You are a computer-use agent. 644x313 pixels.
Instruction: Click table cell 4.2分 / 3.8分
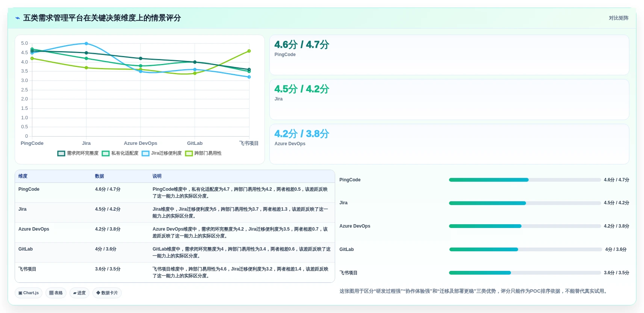[x=108, y=229]
